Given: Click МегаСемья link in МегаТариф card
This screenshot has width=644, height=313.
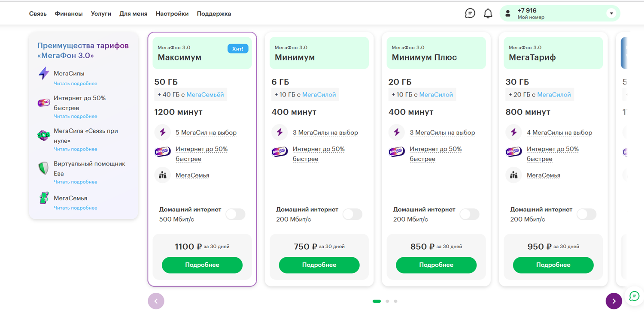Looking at the screenshot, I should coord(544,175).
